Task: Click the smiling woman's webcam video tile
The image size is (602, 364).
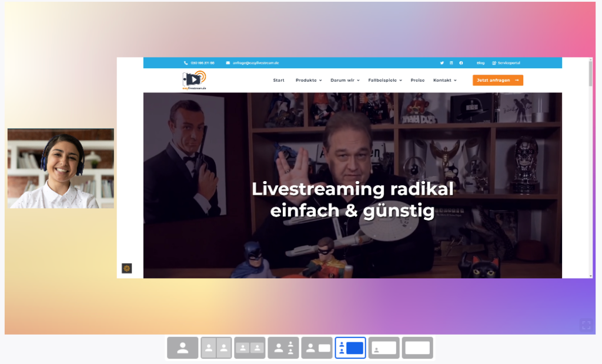Action: tap(61, 168)
